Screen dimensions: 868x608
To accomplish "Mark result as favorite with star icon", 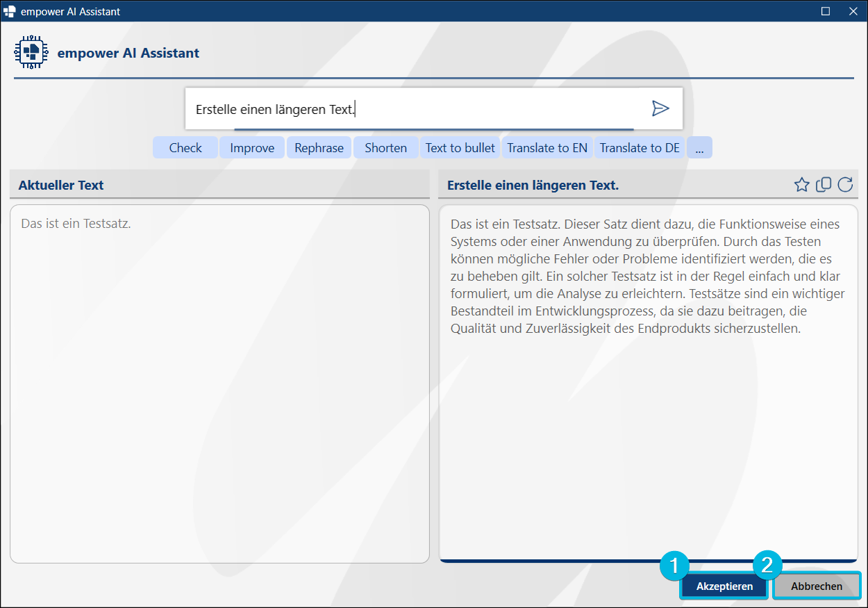I will [801, 185].
